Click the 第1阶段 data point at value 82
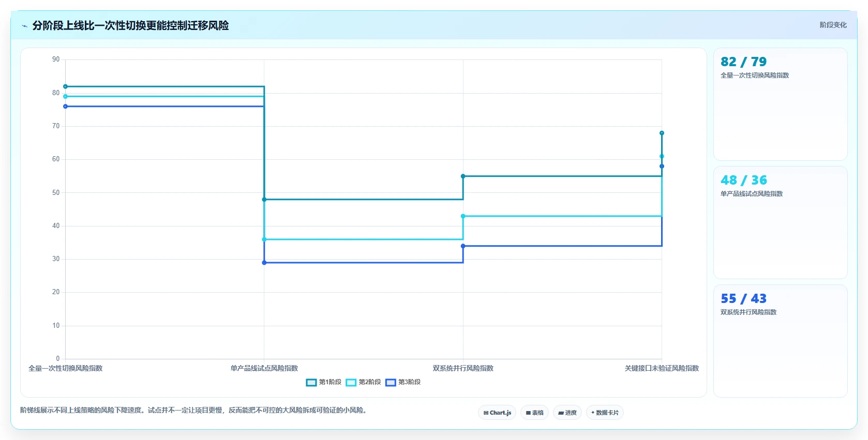 [x=65, y=86]
